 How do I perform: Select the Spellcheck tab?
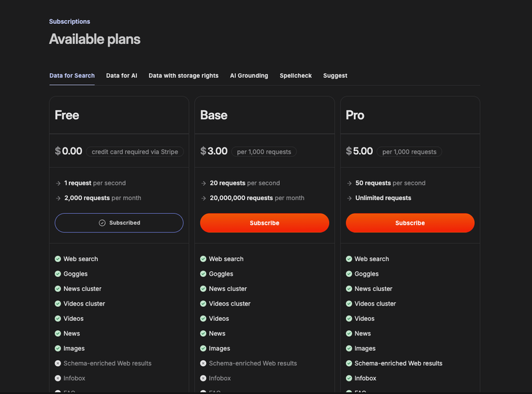pyautogui.click(x=295, y=75)
